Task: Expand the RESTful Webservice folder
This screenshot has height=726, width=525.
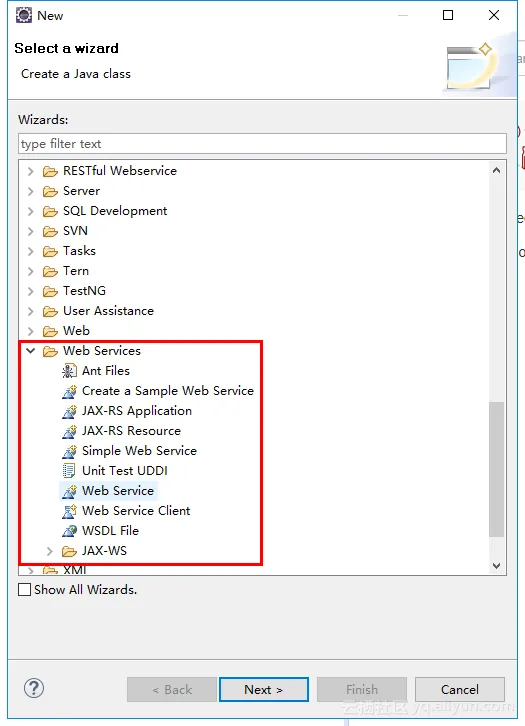Action: tap(31, 171)
